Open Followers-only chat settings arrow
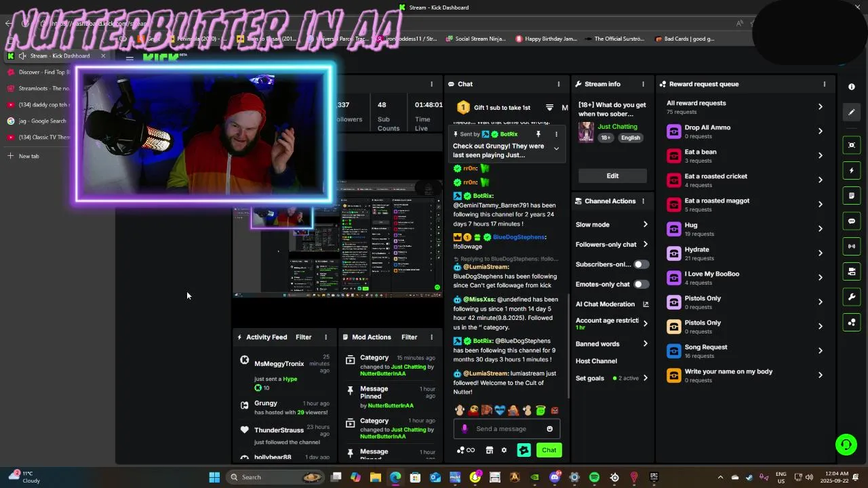868x488 pixels. 645,244
